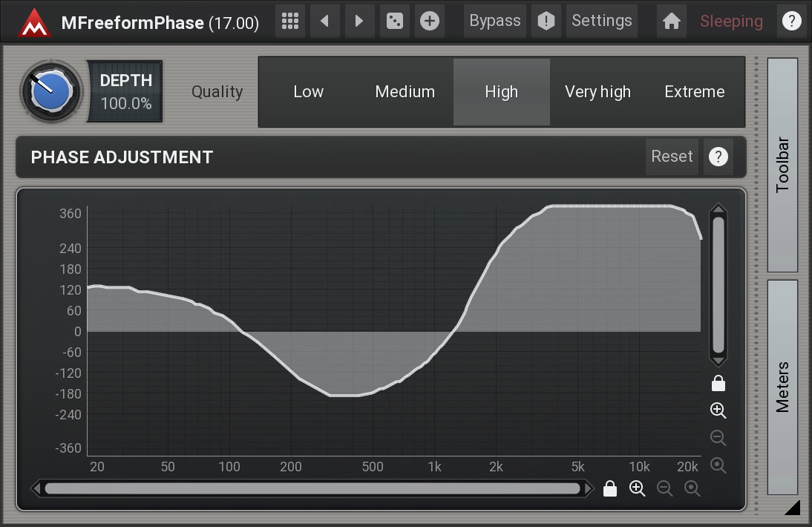This screenshot has height=527, width=812.
Task: Reset the phase adjustment curve
Action: [672, 157]
